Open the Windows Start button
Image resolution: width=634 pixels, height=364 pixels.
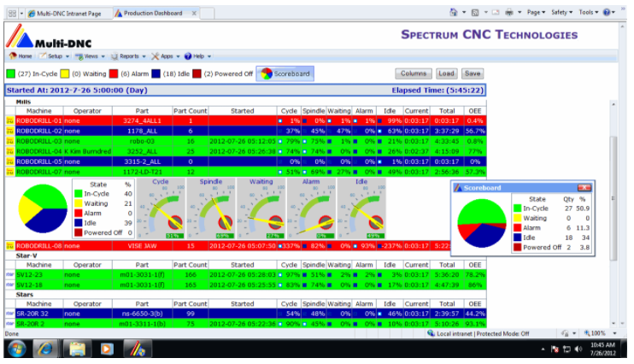coord(16,349)
